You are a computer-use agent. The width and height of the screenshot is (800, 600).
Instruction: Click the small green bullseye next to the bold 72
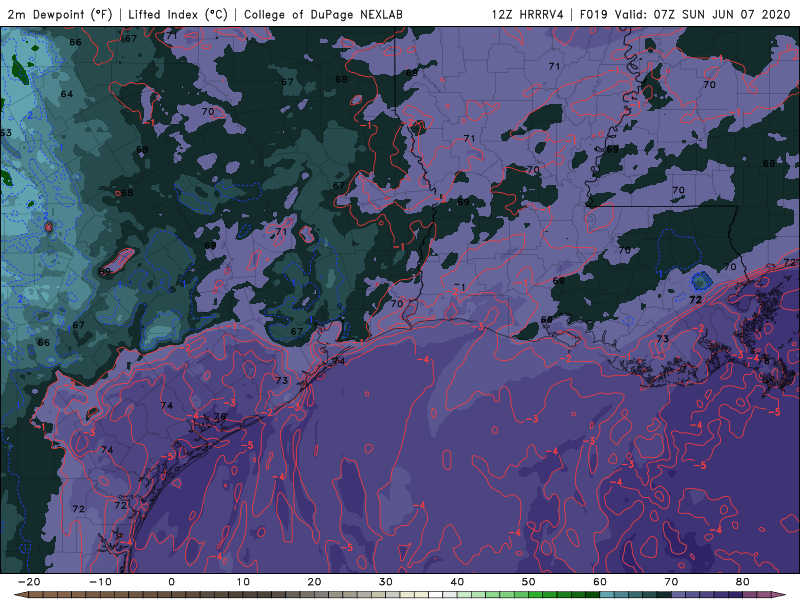coord(701,281)
